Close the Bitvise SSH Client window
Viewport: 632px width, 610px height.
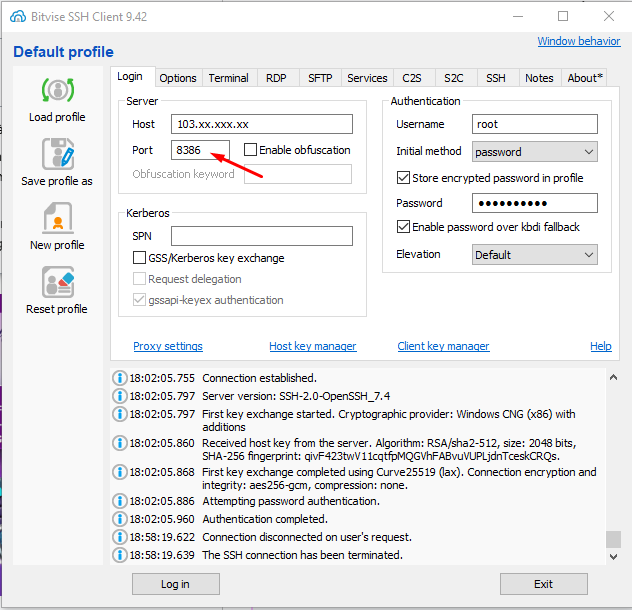[609, 17]
